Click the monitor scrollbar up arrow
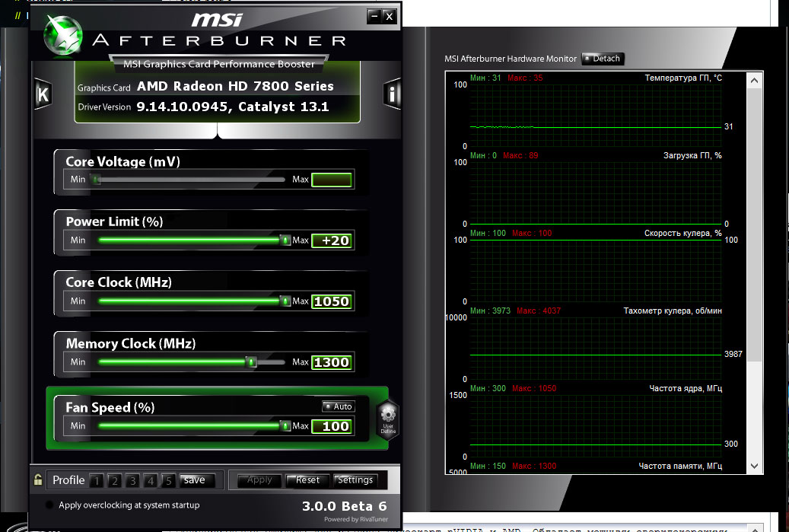 754,81
